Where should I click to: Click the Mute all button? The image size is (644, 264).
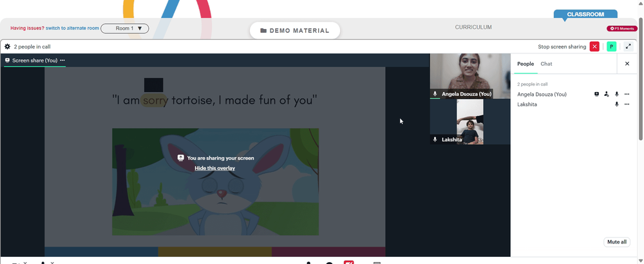[x=617, y=242]
